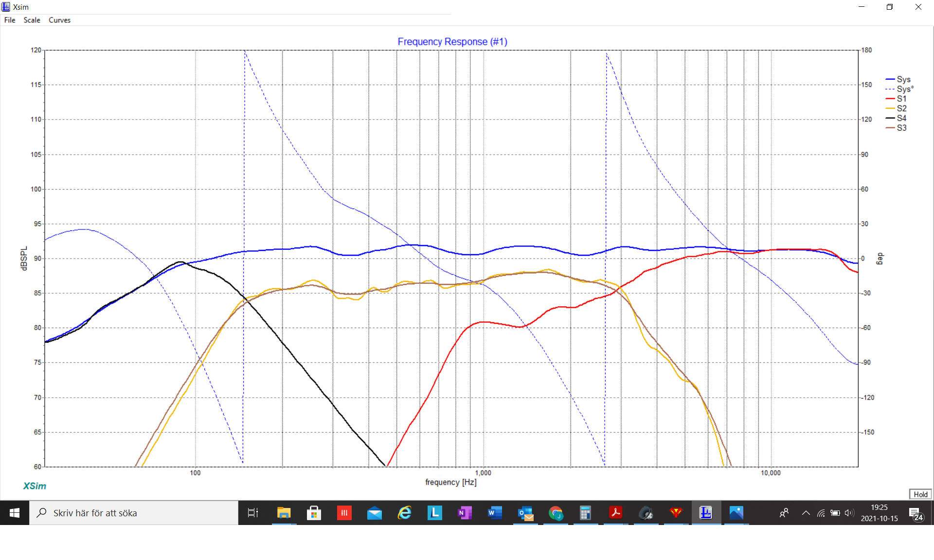The width and height of the screenshot is (934, 560).
Task: Open File Explorer from taskbar
Action: pyautogui.click(x=284, y=513)
